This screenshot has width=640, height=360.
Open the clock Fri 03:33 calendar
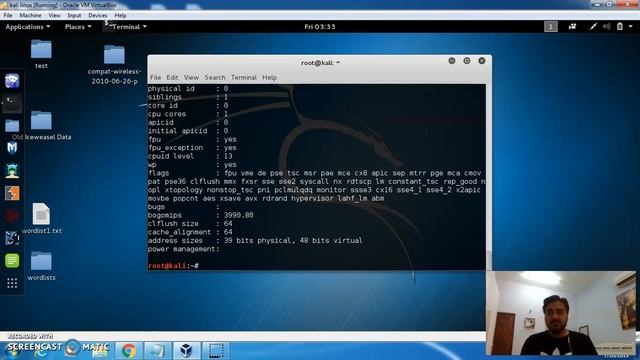coord(320,27)
